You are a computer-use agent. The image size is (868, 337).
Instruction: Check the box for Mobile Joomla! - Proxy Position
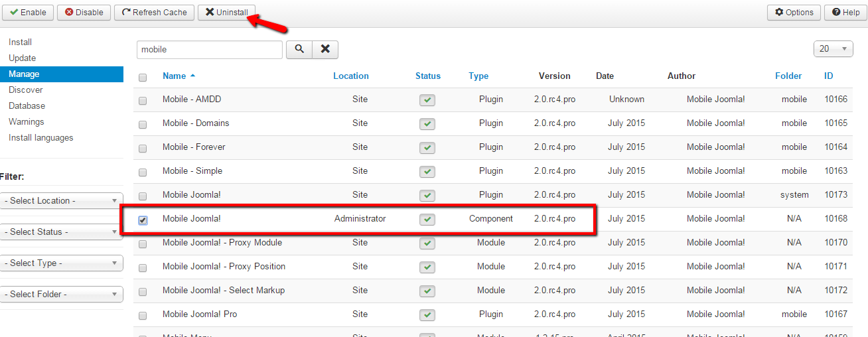(x=143, y=268)
